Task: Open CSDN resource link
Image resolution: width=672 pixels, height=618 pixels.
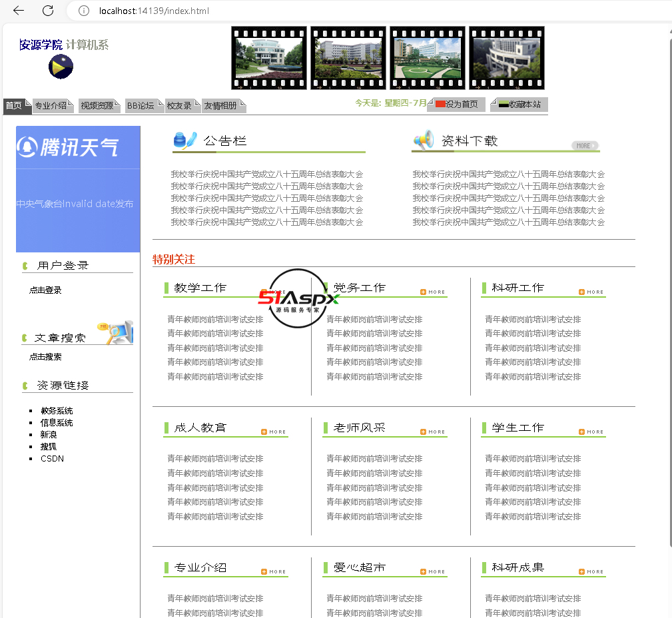Action: pos(53,459)
